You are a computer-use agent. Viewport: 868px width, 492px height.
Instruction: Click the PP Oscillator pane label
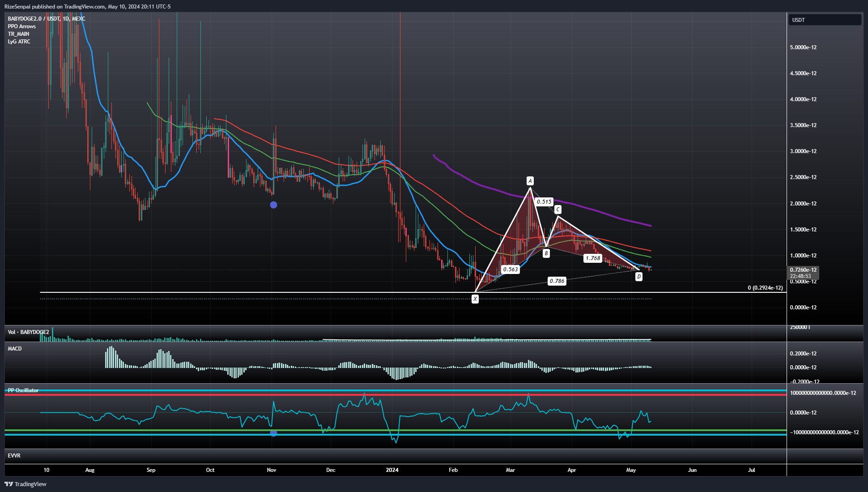point(23,390)
